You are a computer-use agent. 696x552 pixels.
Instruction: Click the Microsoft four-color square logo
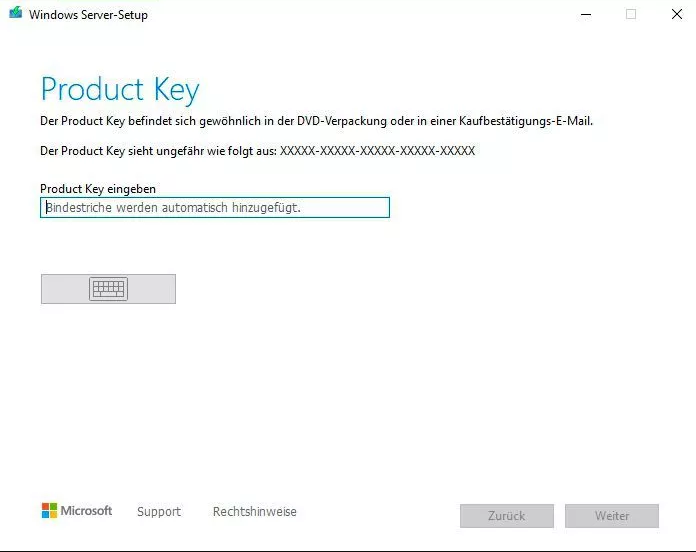click(x=49, y=511)
